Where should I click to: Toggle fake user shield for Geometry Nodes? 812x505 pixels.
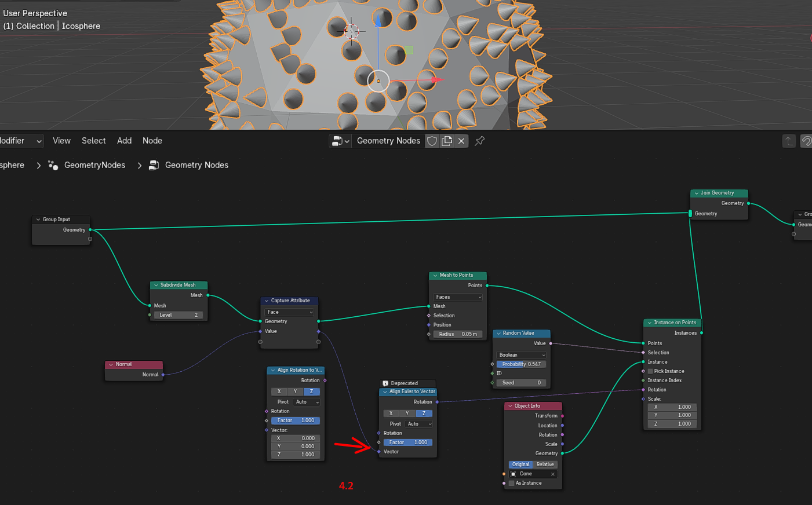432,141
